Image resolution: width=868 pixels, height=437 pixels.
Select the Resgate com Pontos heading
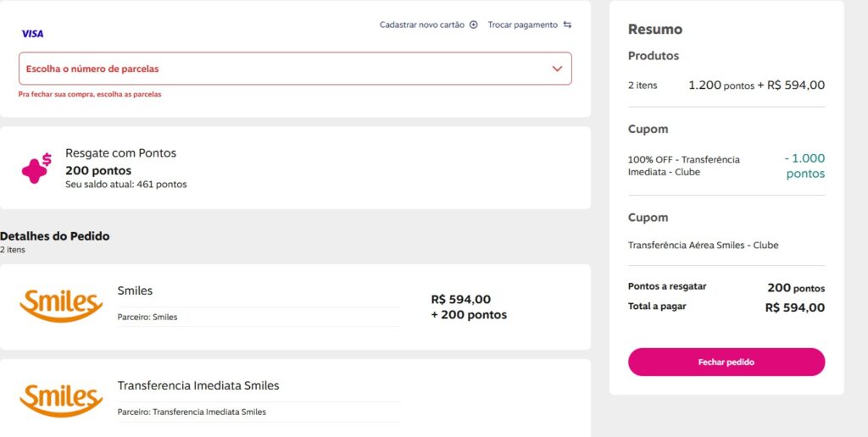coord(120,153)
